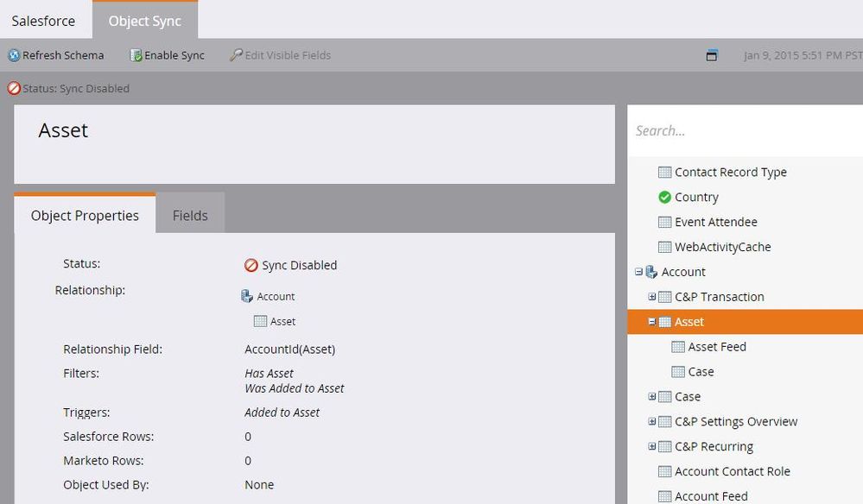This screenshot has height=504, width=863.
Task: Select C&P Transaction in tree
Action: pos(720,297)
